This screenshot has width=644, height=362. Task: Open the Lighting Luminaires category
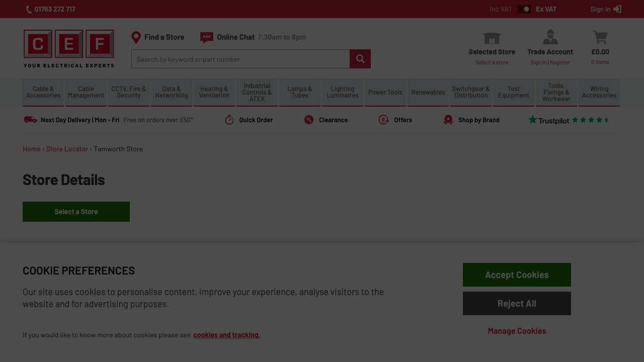coord(343,93)
